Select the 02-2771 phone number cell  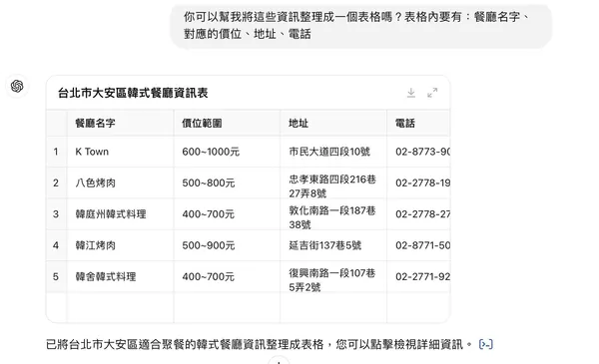click(x=418, y=276)
